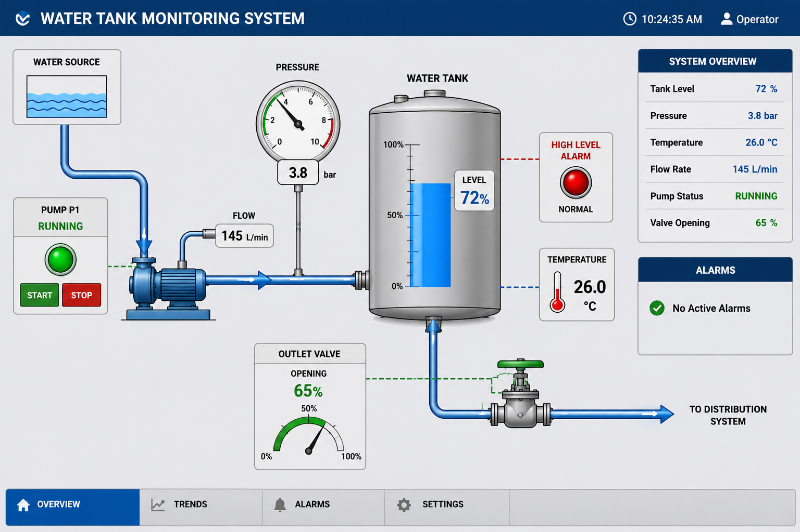Click the 10:24:35 AM time display
Viewport: 800px width, 532px height.
(x=671, y=19)
